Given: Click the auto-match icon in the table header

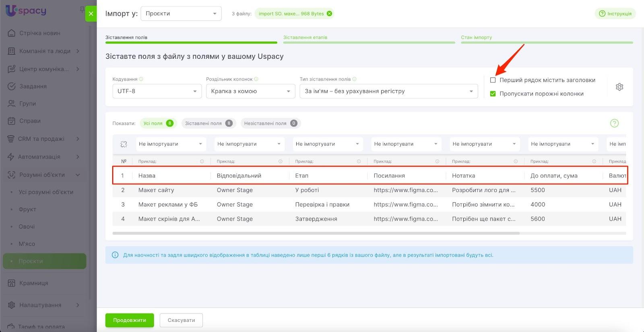Looking at the screenshot, I should 124,144.
